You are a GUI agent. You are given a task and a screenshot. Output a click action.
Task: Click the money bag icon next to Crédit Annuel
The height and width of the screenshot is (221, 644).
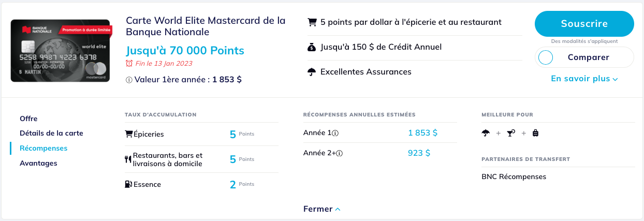311,47
